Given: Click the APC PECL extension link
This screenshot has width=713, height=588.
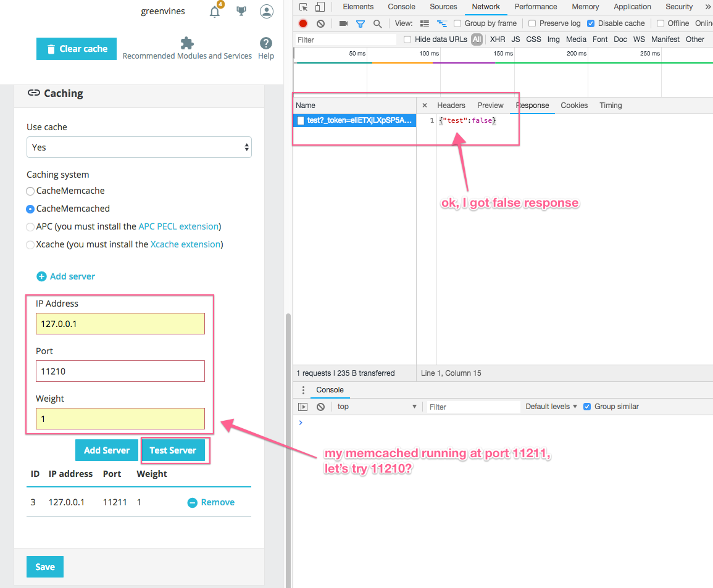Looking at the screenshot, I should [x=178, y=226].
